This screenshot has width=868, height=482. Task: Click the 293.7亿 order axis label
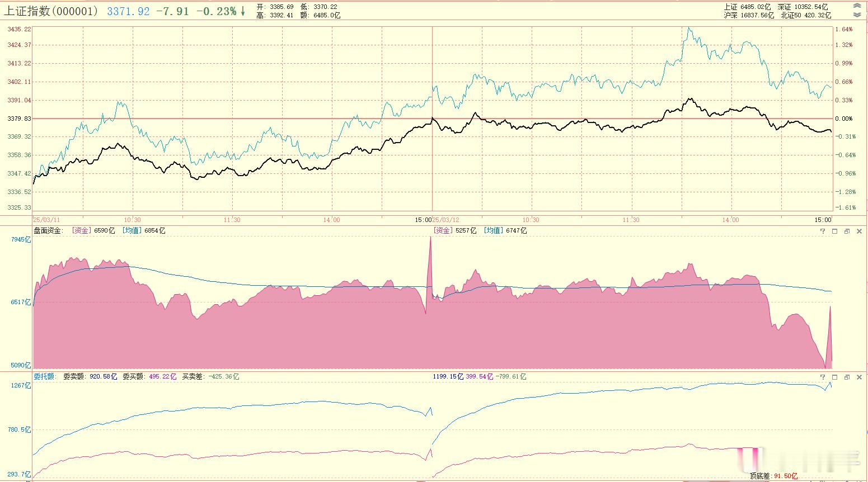(20, 474)
